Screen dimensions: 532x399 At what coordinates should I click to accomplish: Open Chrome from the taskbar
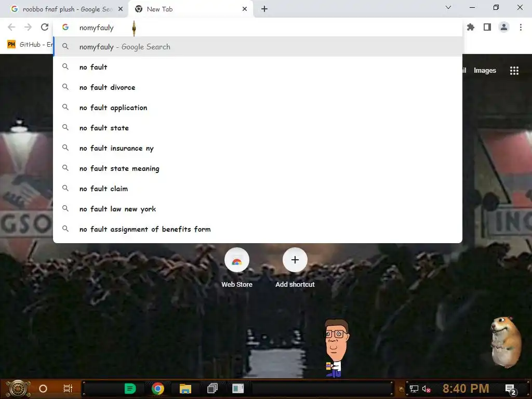tap(158, 389)
